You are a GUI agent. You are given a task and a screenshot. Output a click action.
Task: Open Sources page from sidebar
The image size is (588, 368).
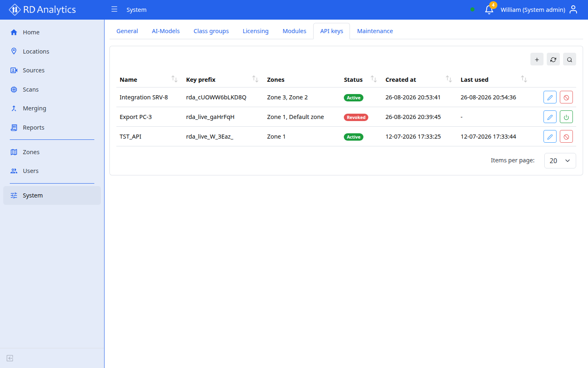pyautogui.click(x=52, y=70)
